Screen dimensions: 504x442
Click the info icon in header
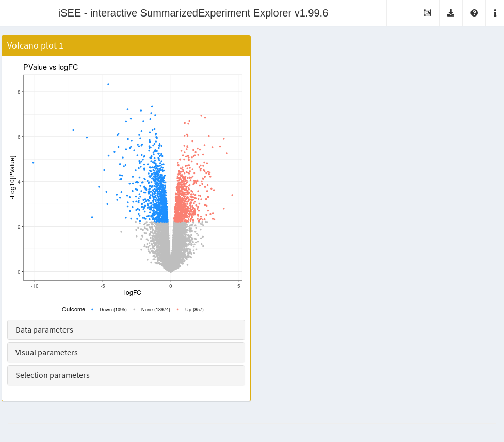(x=495, y=13)
